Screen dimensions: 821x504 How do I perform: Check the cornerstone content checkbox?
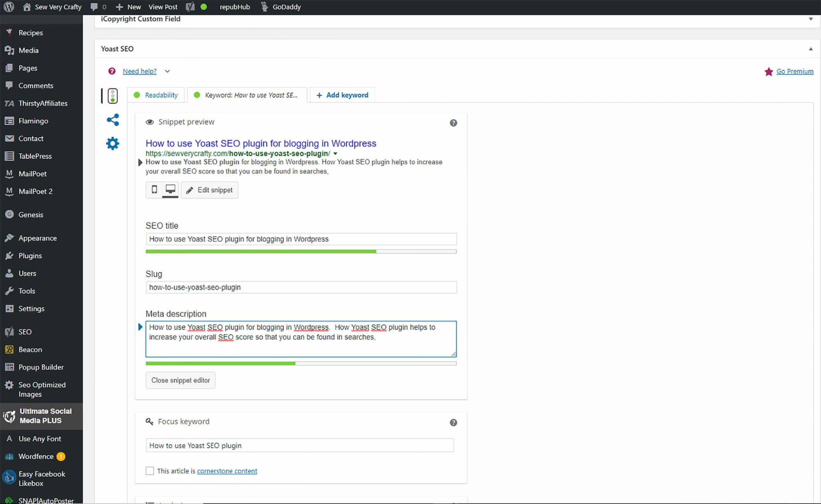tap(150, 471)
